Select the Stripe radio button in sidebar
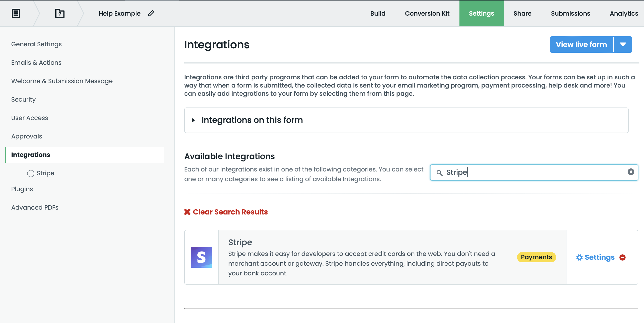The height and width of the screenshot is (323, 644). (x=31, y=174)
